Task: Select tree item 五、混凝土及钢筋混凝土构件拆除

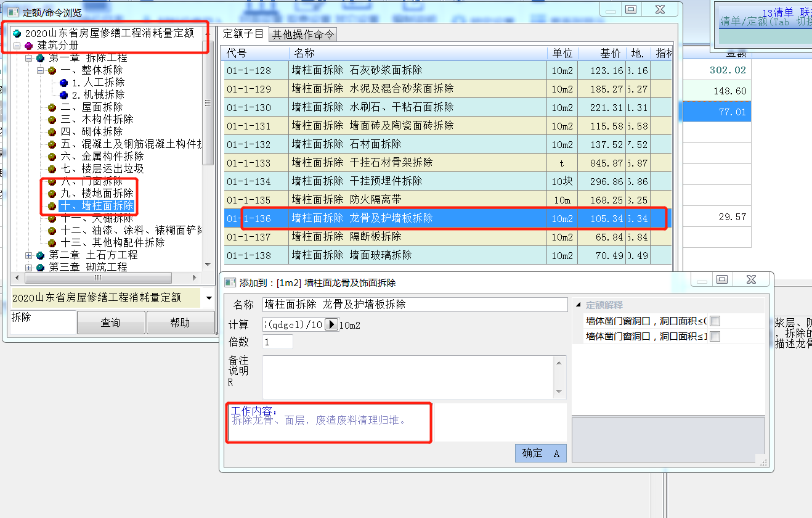Action: [x=131, y=144]
